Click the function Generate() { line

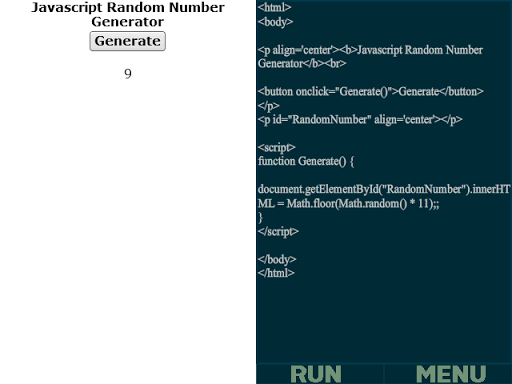click(306, 161)
